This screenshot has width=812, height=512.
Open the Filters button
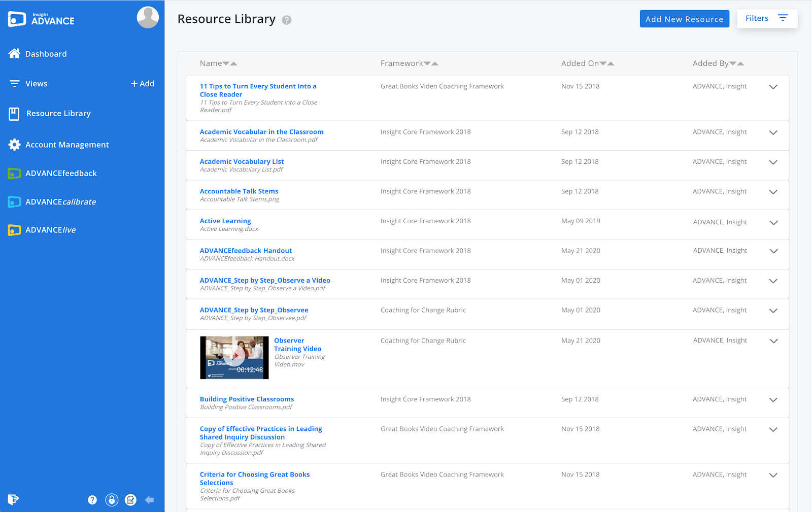pyautogui.click(x=767, y=18)
